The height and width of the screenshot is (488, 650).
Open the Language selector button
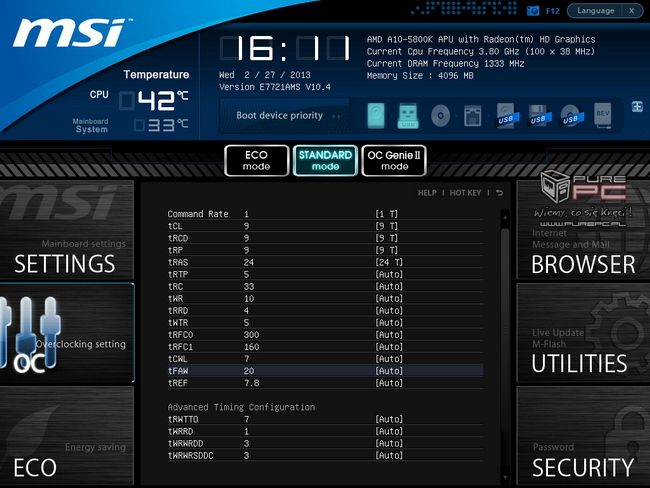[595, 11]
